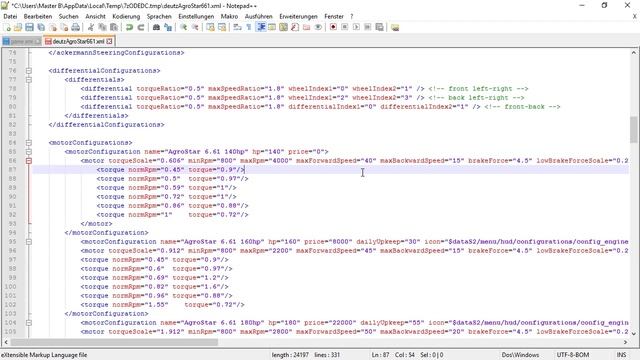Open the Document Map panel icon
640x360 pixels.
tap(283, 27)
